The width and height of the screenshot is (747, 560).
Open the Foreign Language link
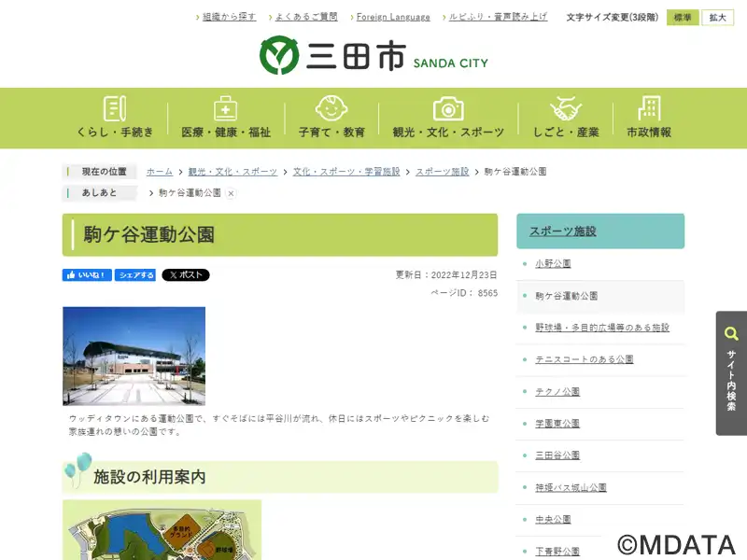pyautogui.click(x=393, y=17)
